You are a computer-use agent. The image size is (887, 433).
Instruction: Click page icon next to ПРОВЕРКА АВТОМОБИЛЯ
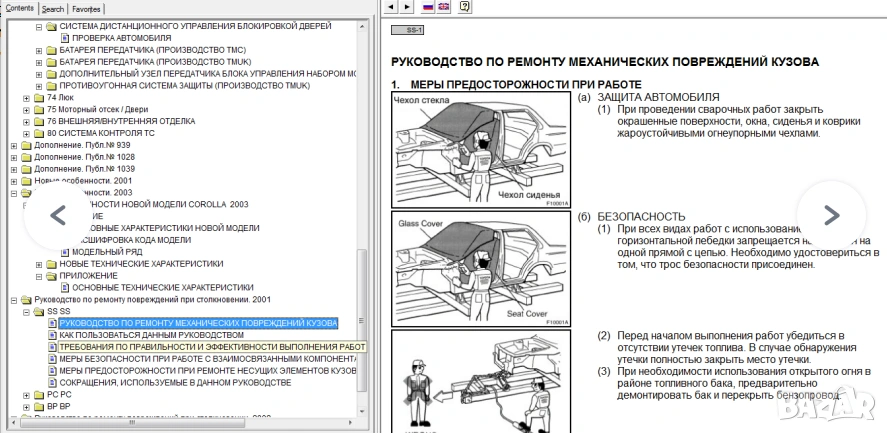point(64,37)
